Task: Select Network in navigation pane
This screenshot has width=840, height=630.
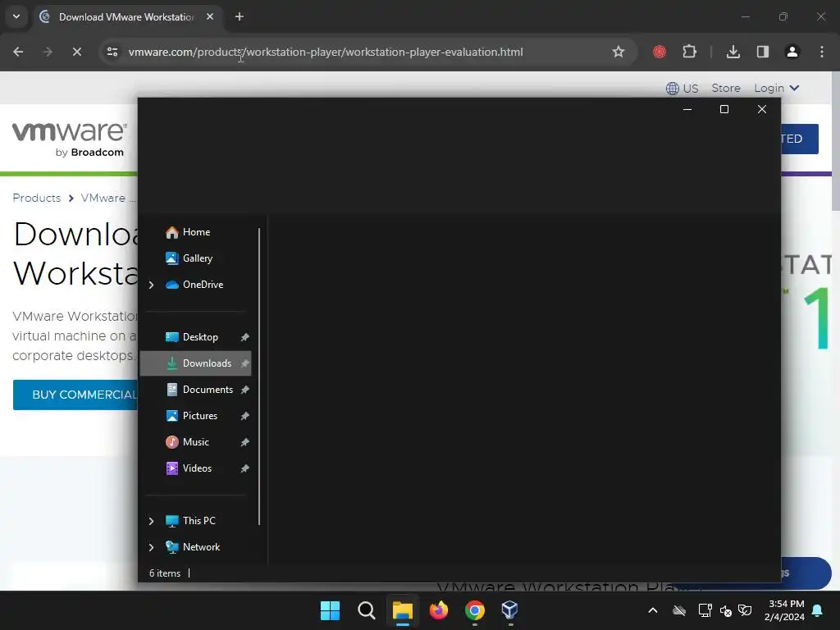Action: point(201,547)
